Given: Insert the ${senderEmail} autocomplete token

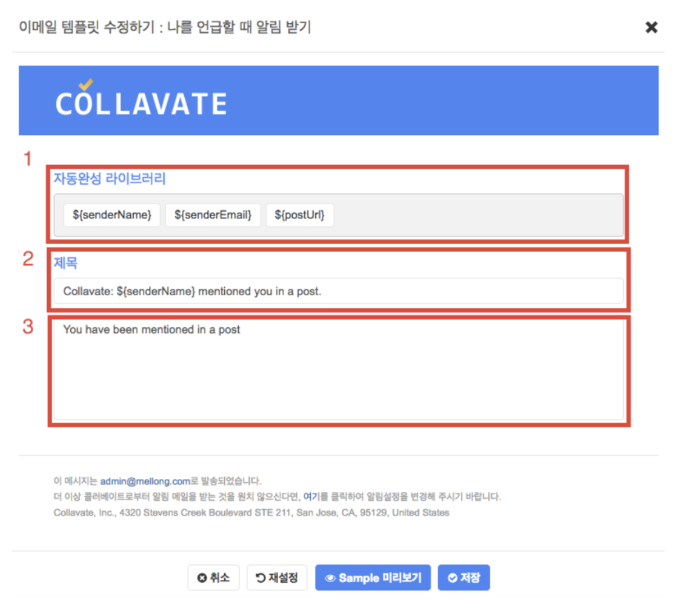Looking at the screenshot, I should point(213,215).
